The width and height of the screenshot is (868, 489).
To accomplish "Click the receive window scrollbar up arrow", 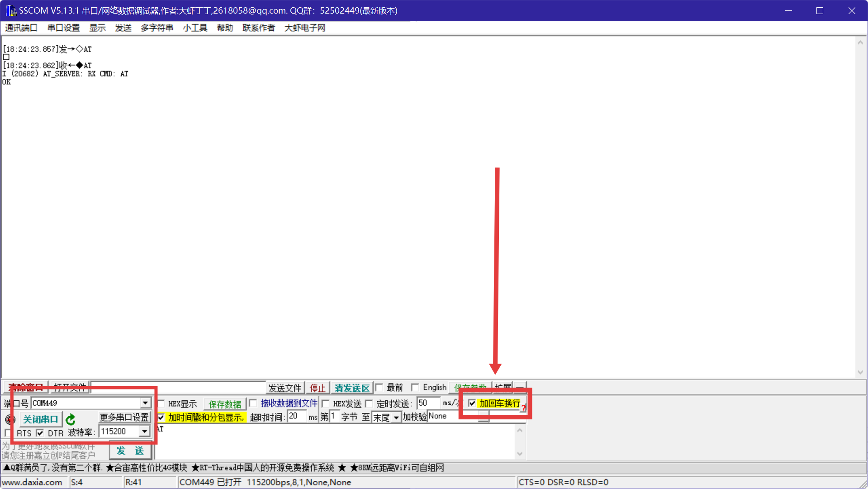I will [860, 43].
